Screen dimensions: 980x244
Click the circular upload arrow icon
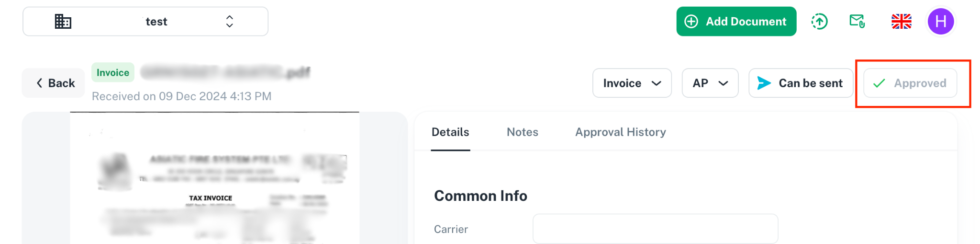pos(819,22)
